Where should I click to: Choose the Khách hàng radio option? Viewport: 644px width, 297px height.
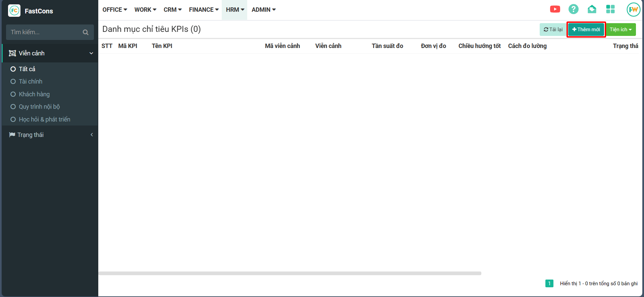(13, 94)
